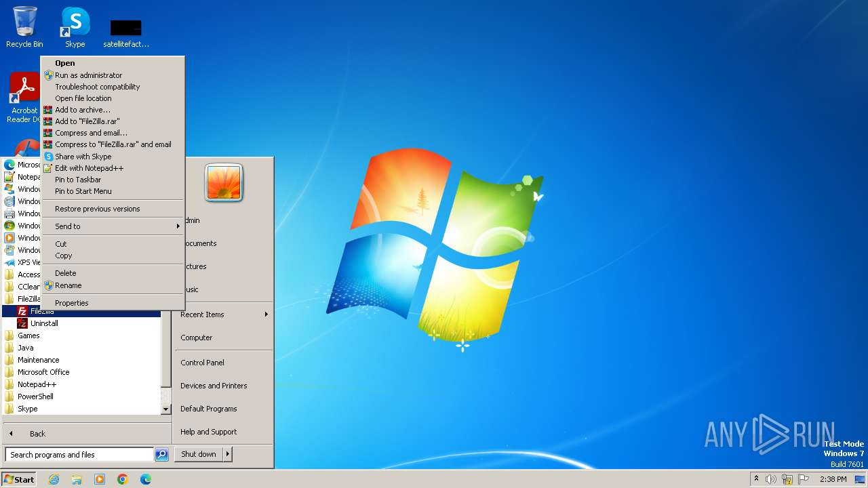Launch Windows Media Player from taskbar
This screenshot has height=488, width=868.
[x=100, y=479]
